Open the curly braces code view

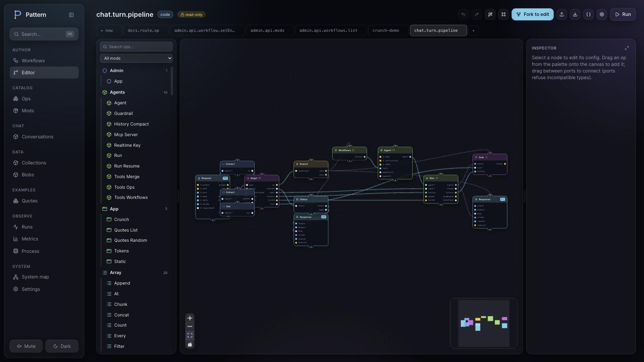click(x=588, y=15)
